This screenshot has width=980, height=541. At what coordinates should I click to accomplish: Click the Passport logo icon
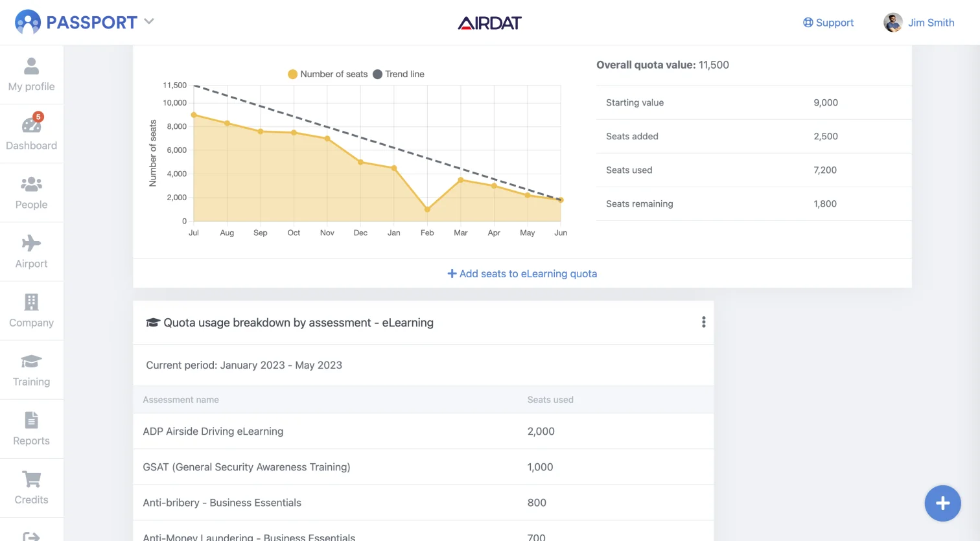[28, 22]
